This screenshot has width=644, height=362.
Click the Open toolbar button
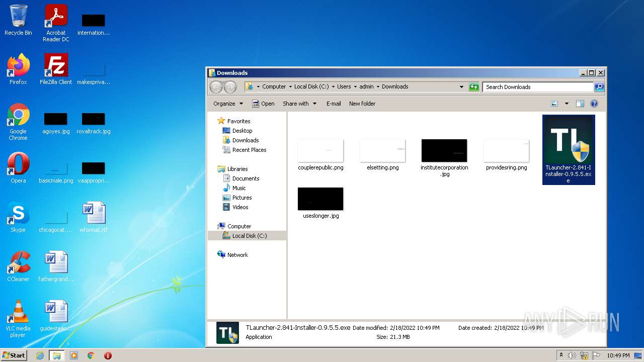(263, 104)
